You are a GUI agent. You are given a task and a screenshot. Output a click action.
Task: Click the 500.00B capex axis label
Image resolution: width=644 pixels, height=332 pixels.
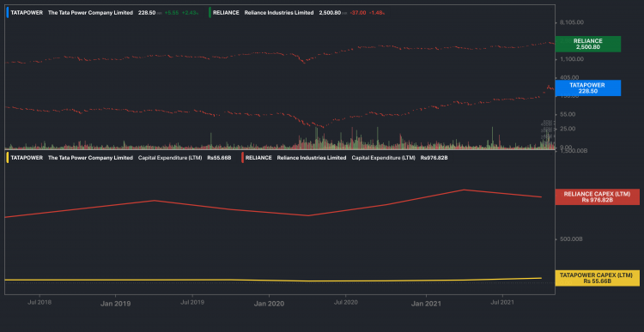click(571, 239)
